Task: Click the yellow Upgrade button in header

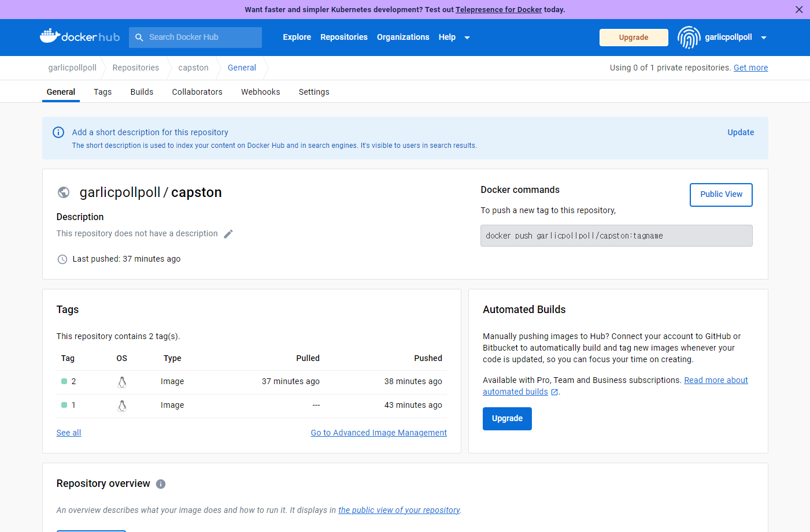Action: pyautogui.click(x=634, y=38)
